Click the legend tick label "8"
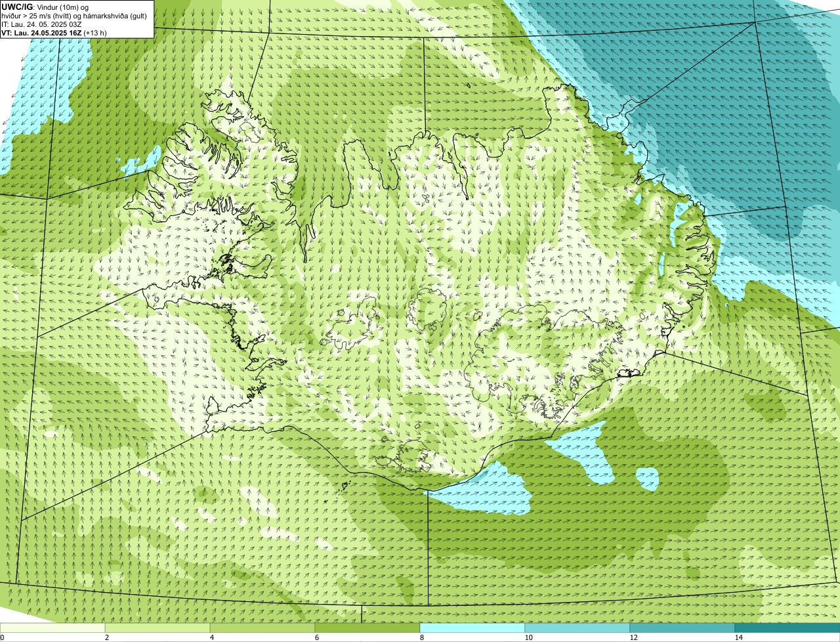The height and width of the screenshot is (642, 840). pos(421,637)
